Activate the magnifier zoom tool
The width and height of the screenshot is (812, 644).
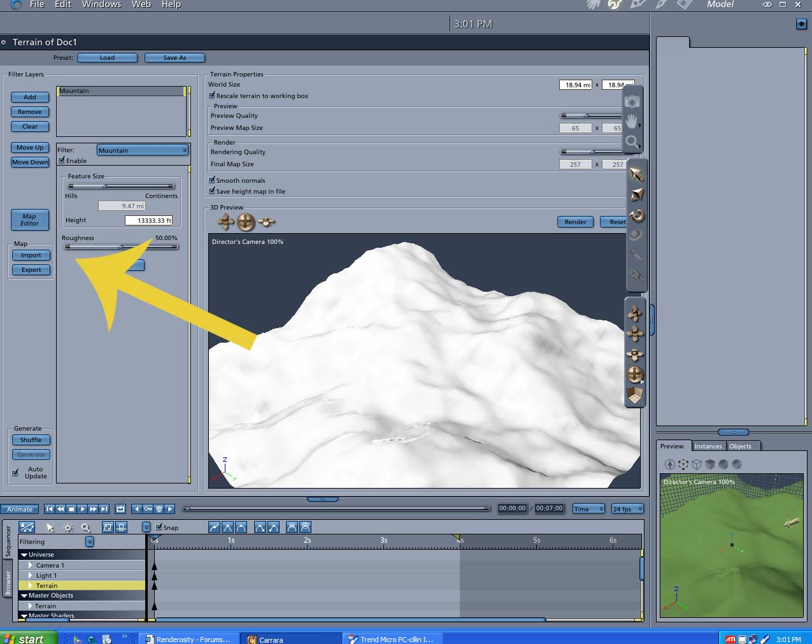(631, 141)
